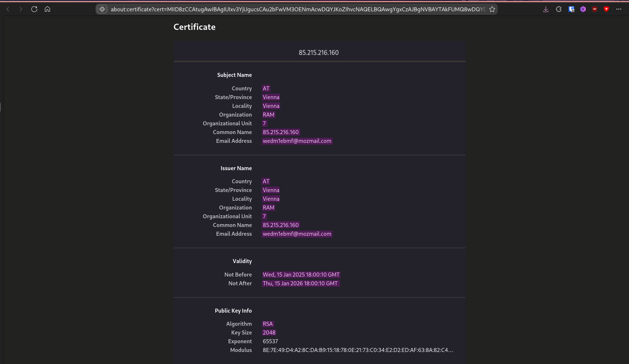Screen dimensions: 629x364
Task: Click Subject Name Organizational Unit value 7
Action: tap(265, 124)
